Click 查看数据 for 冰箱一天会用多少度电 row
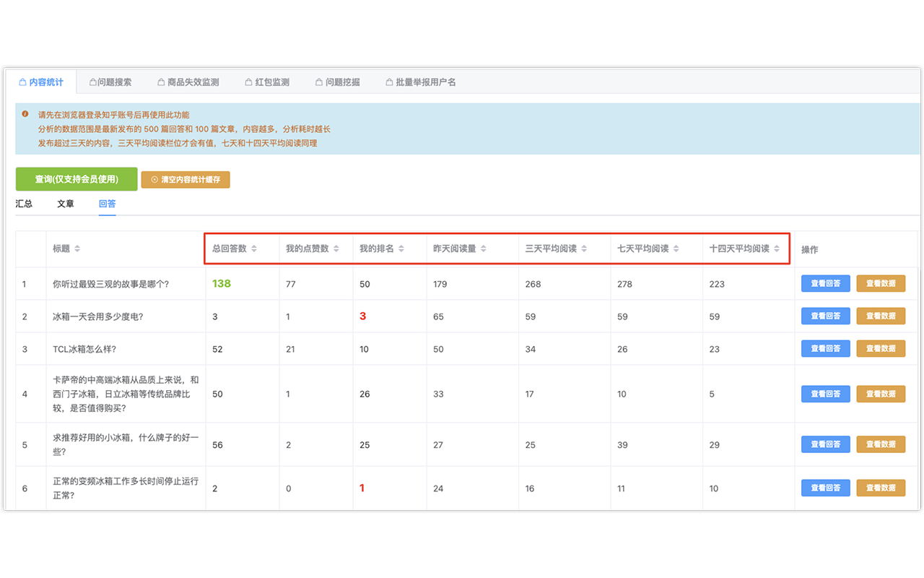The height and width of the screenshot is (578, 924). point(881,316)
